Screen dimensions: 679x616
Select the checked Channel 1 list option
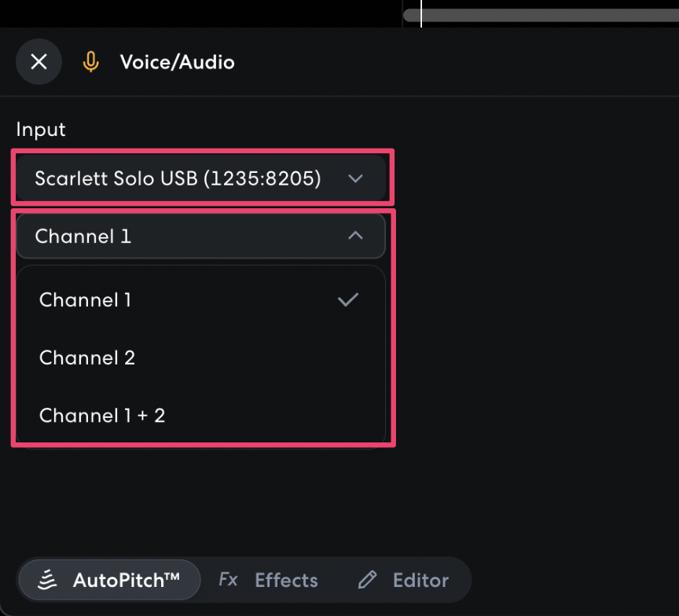click(85, 299)
